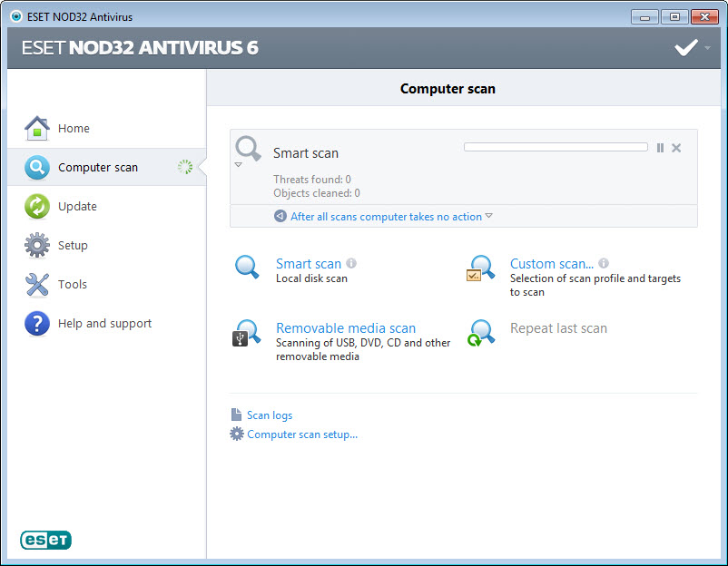Viewport: 728px width, 566px height.
Task: Pause the running Smart scan
Action: point(660,148)
